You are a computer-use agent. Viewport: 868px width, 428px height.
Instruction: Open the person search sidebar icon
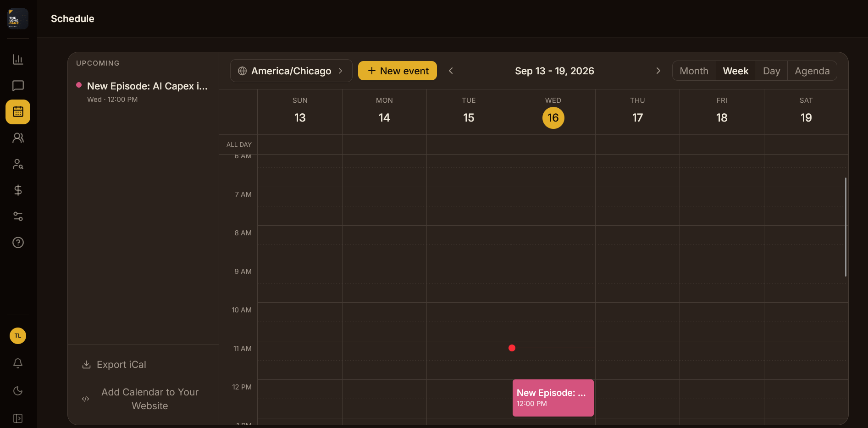tap(18, 164)
